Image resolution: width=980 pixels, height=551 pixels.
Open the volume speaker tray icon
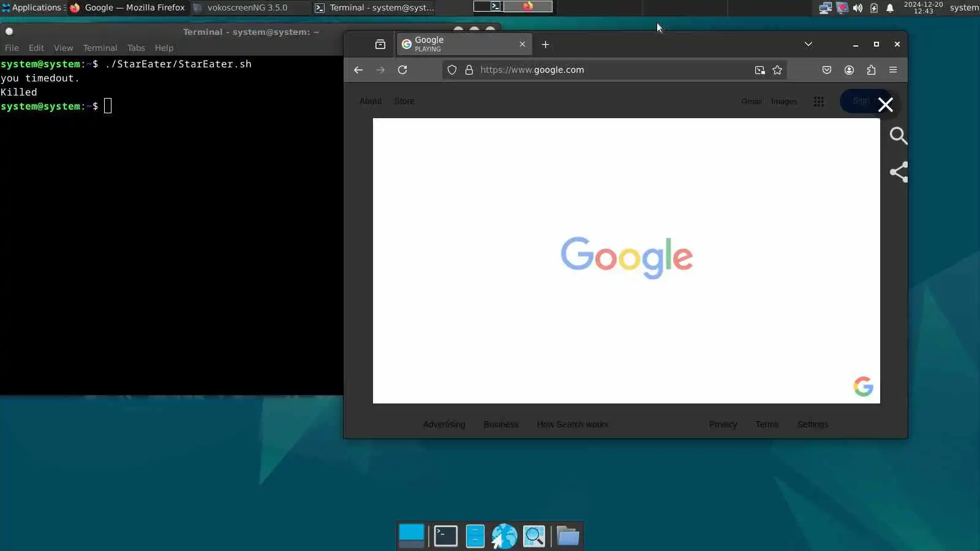(858, 8)
